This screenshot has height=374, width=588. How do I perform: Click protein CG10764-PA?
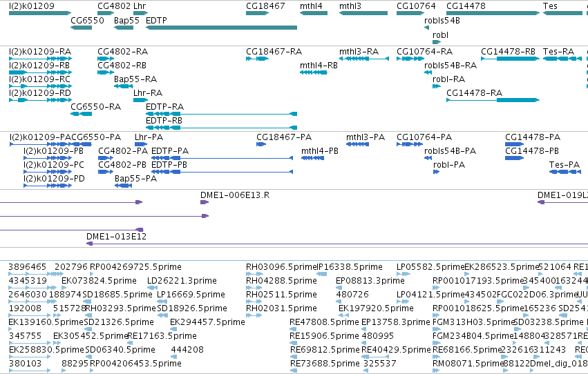click(424, 137)
